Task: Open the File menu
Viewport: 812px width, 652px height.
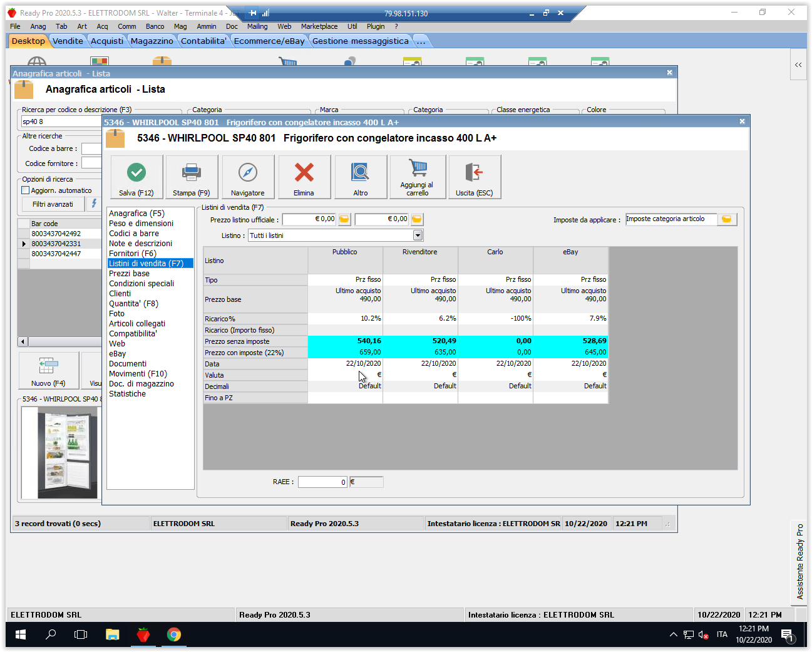Action: [x=15, y=26]
